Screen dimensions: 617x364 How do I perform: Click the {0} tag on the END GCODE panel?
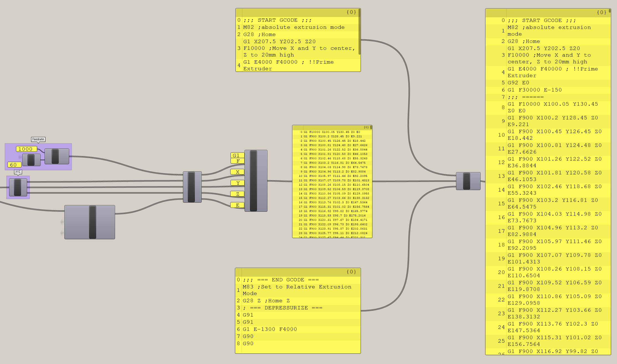(351, 272)
